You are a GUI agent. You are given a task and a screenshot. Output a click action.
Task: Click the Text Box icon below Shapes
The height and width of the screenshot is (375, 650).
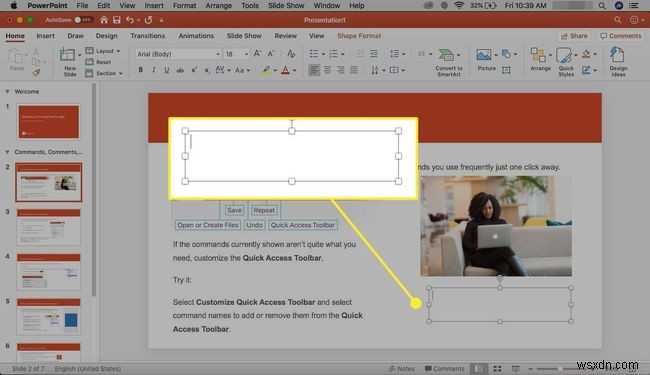506,70
